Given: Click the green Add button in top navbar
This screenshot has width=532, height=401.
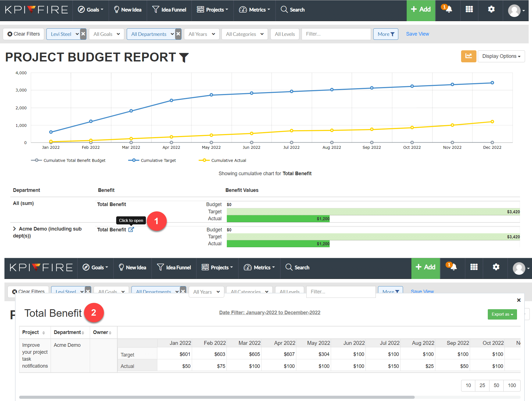Looking at the screenshot, I should (x=421, y=10).
